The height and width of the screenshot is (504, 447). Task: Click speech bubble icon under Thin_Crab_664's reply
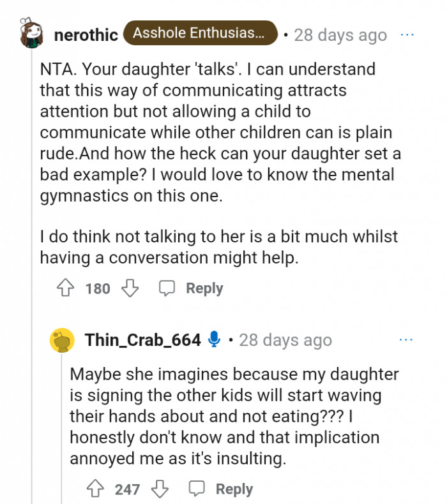197,489
